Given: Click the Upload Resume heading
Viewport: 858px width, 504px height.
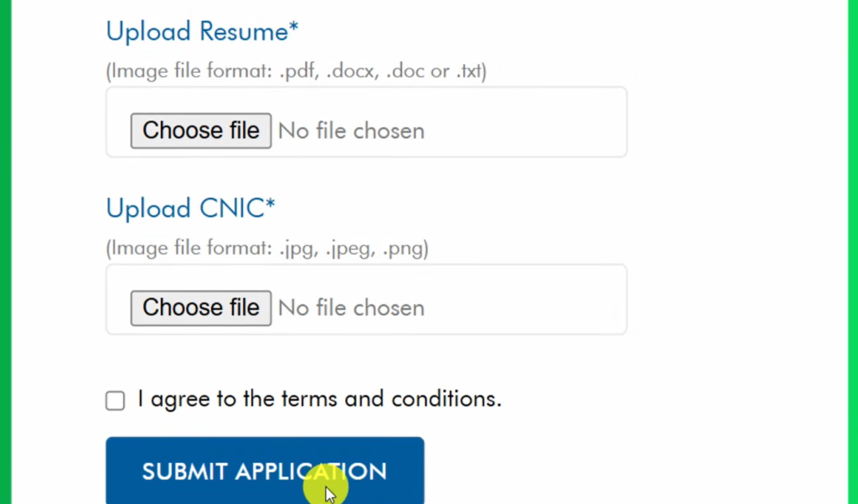Looking at the screenshot, I should click(x=196, y=32).
